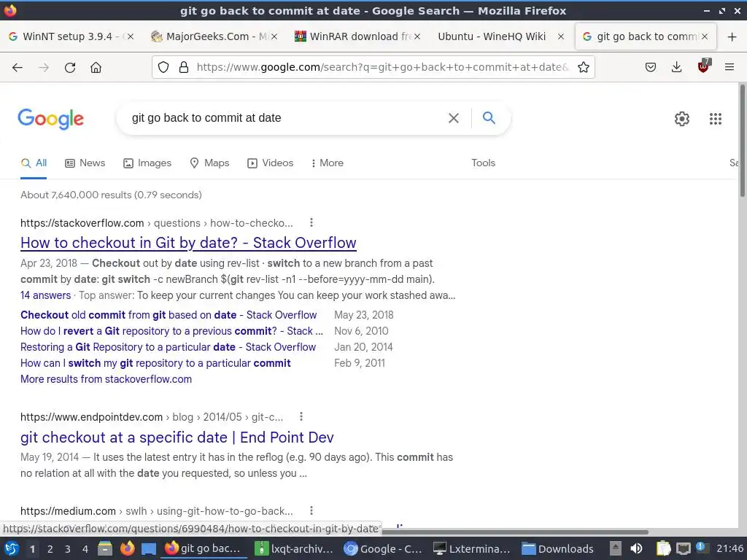The height and width of the screenshot is (560, 747).
Task: Submit search with the magnifier icon
Action: click(x=489, y=117)
